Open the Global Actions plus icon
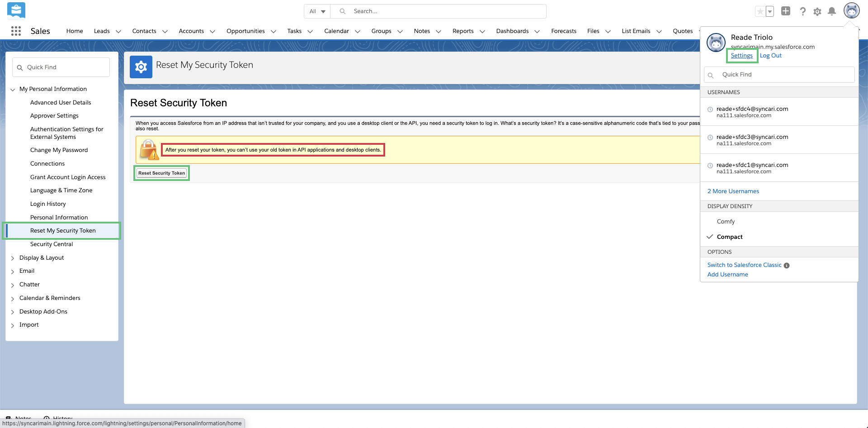This screenshot has height=428, width=868. click(786, 11)
